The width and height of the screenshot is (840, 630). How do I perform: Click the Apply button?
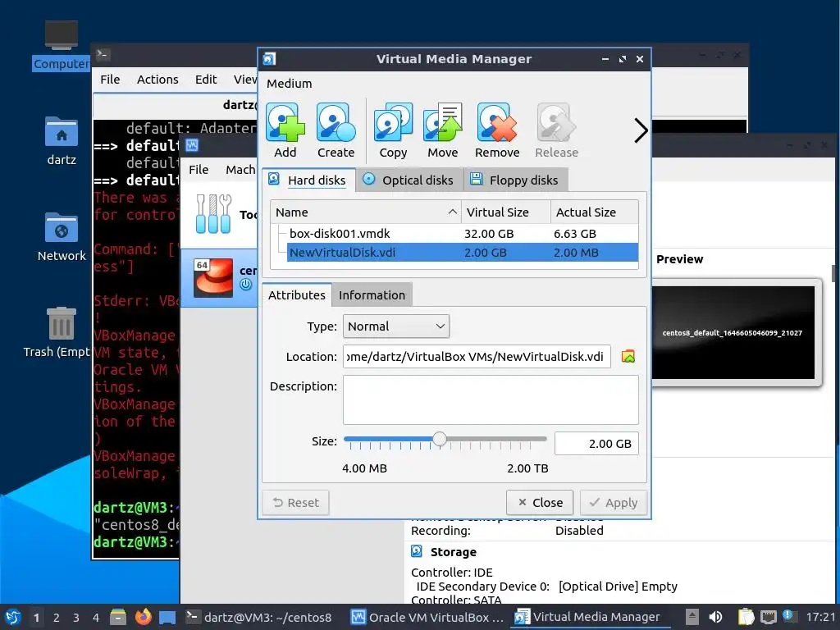[614, 503]
